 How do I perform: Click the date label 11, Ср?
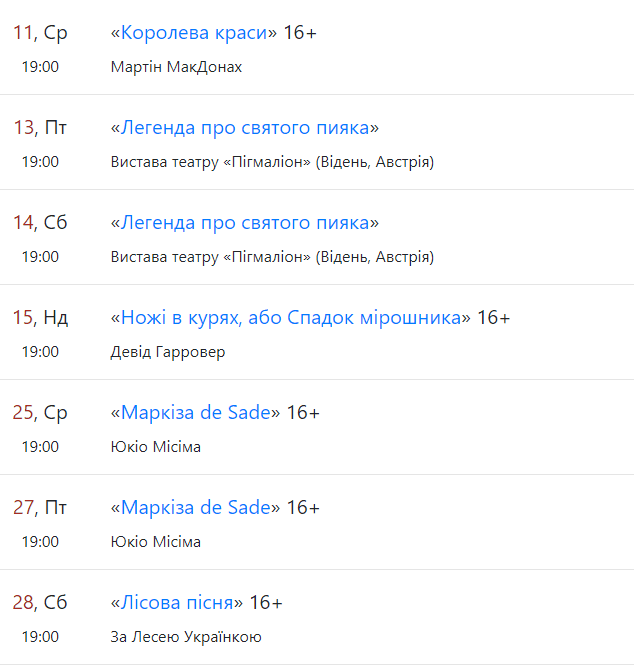[x=40, y=33]
